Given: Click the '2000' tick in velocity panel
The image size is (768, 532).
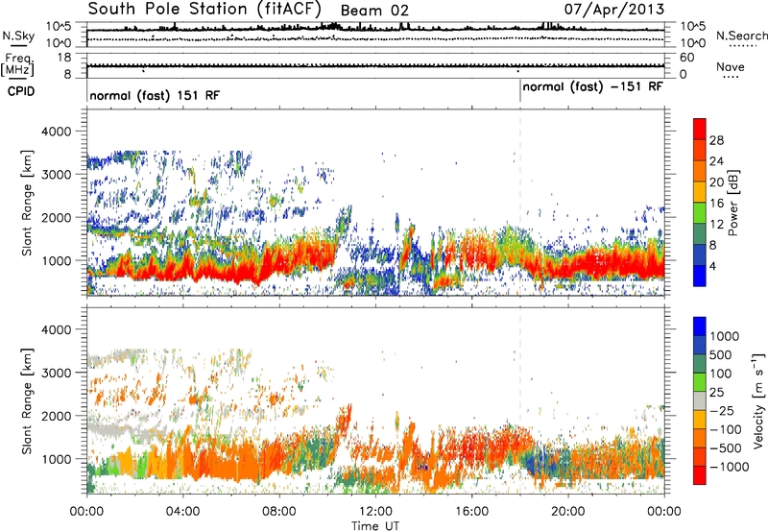Looking at the screenshot, I should coord(56,416).
